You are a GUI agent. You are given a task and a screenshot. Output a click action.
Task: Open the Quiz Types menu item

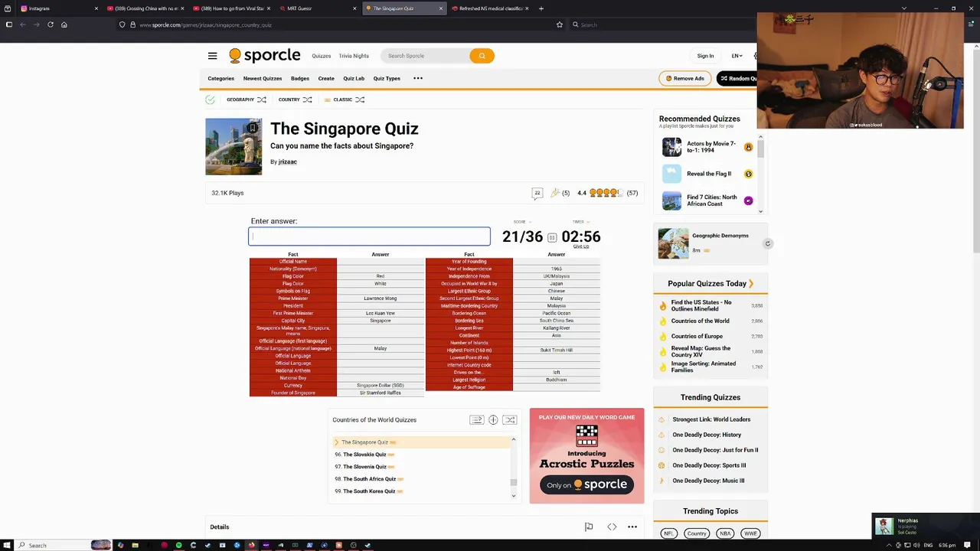pyautogui.click(x=387, y=78)
